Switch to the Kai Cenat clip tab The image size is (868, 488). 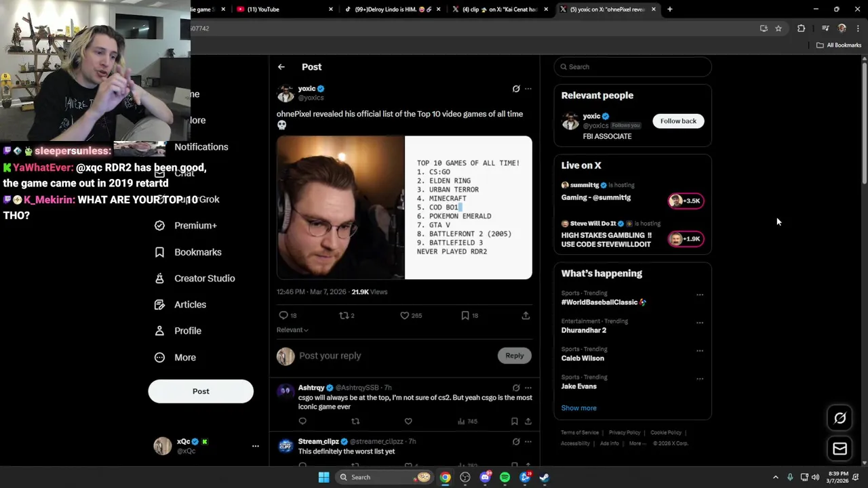click(x=498, y=9)
